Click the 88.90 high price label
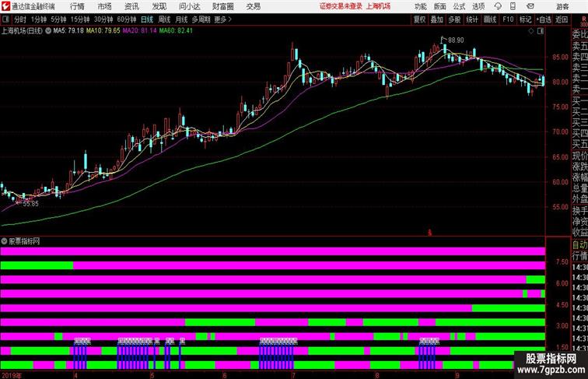The height and width of the screenshot is (379, 588). click(x=456, y=40)
